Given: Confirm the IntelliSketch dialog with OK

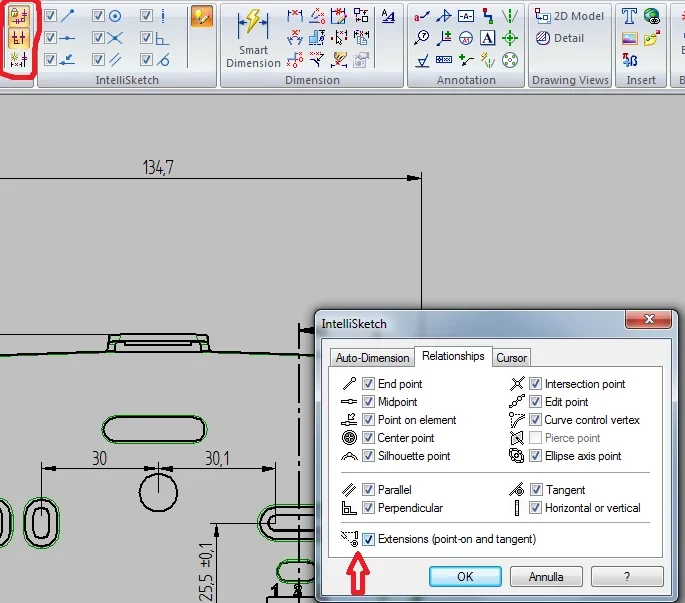Looking at the screenshot, I should [465, 577].
